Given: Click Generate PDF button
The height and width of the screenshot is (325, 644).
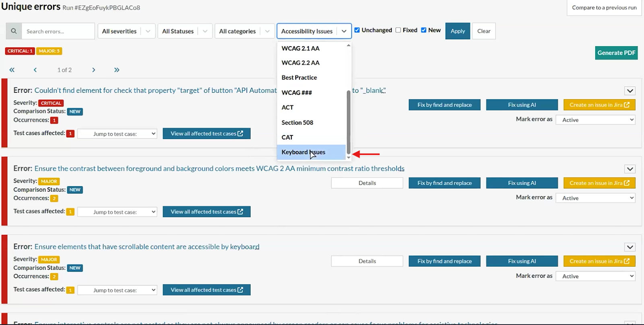Looking at the screenshot, I should pyautogui.click(x=616, y=53).
